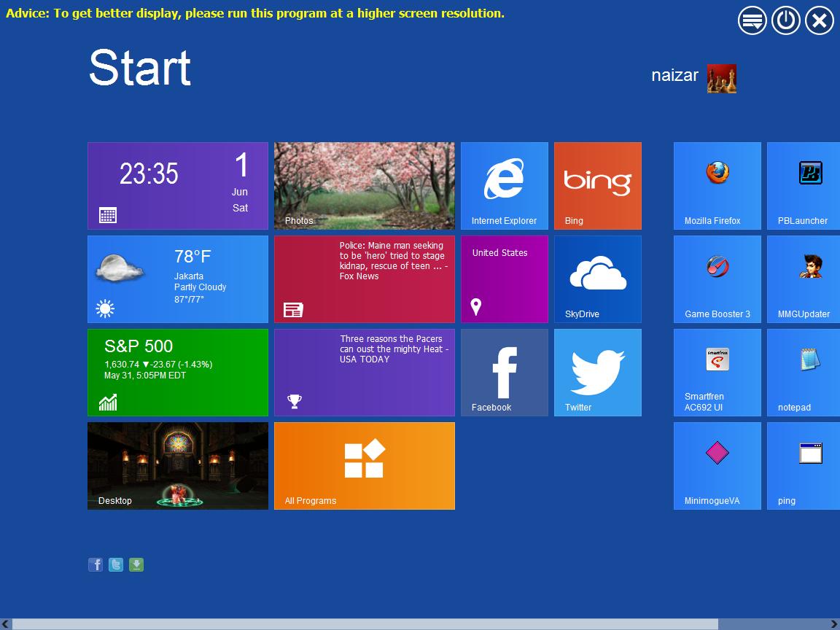Image resolution: width=840 pixels, height=630 pixels.
Task: Click the small Facebook share icon
Action: [x=96, y=564]
